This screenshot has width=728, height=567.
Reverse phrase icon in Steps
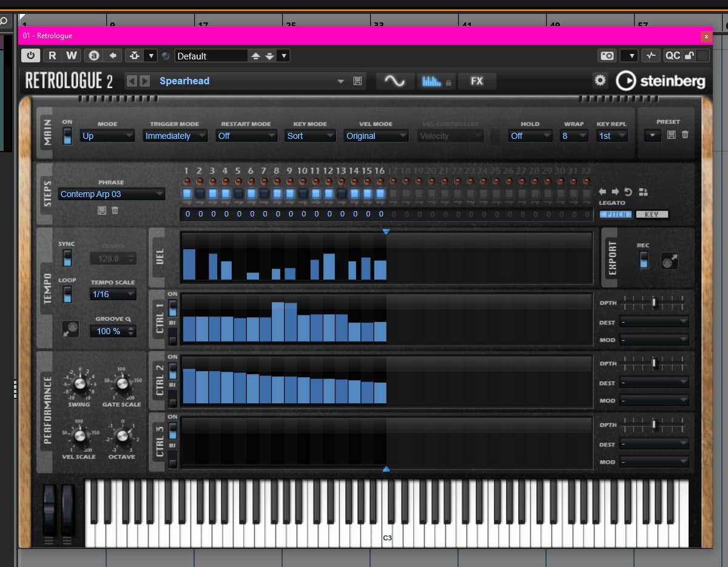click(x=629, y=192)
